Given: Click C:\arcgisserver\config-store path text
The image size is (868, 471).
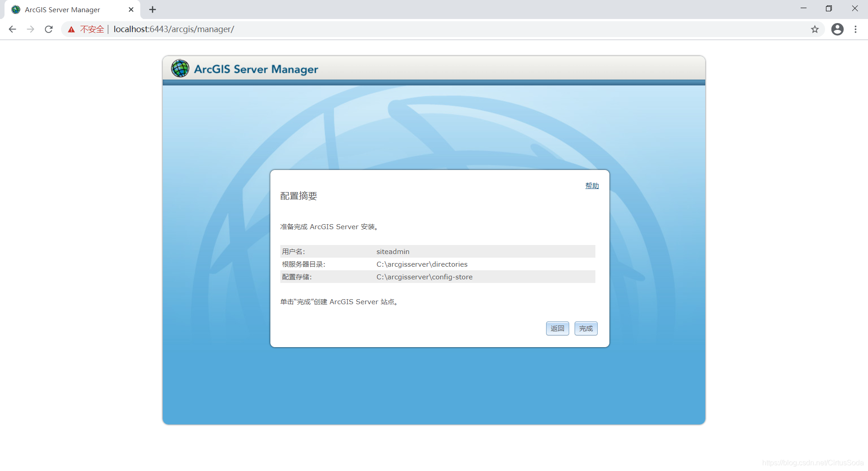Looking at the screenshot, I should click(x=425, y=277).
